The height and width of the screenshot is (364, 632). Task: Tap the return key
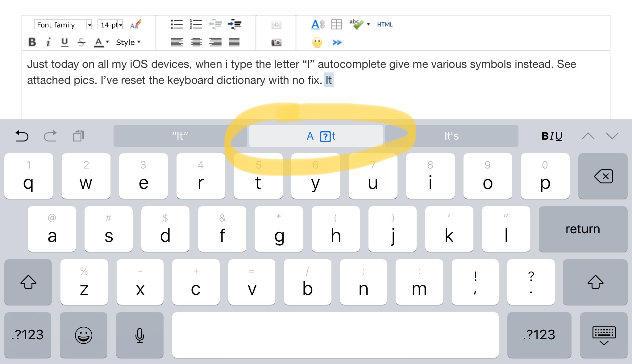(x=583, y=229)
